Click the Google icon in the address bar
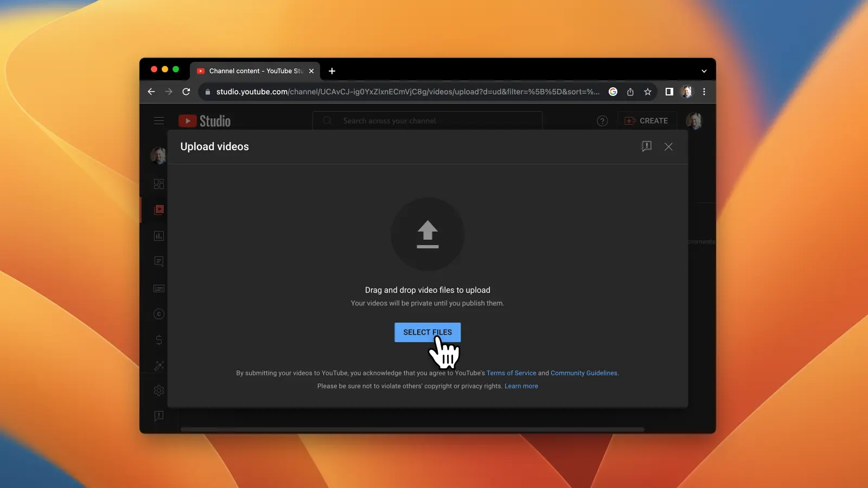 613,92
